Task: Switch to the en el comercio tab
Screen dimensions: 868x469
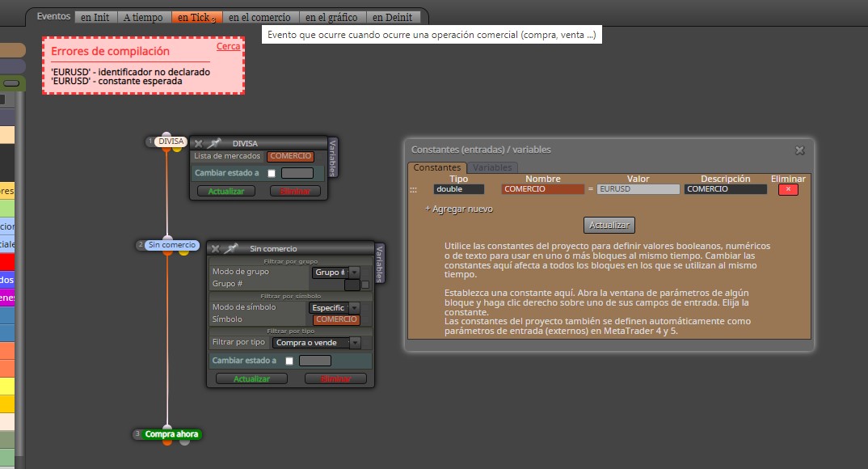Action: point(259,18)
